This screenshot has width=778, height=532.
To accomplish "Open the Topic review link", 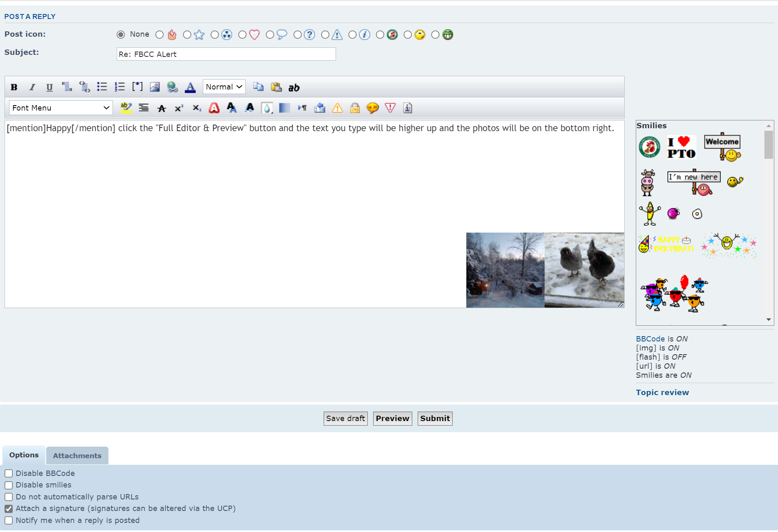I will click(662, 393).
